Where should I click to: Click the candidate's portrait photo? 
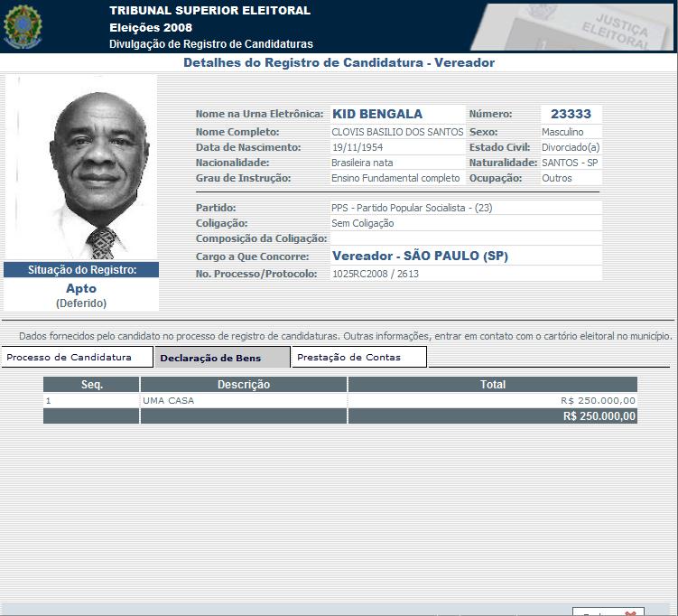[81, 167]
